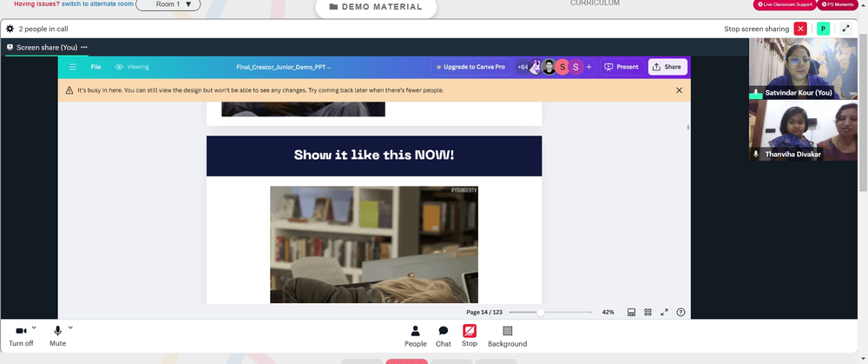The width and height of the screenshot is (868, 364).
Task: Open the Curriculum tab
Action: tap(595, 3)
